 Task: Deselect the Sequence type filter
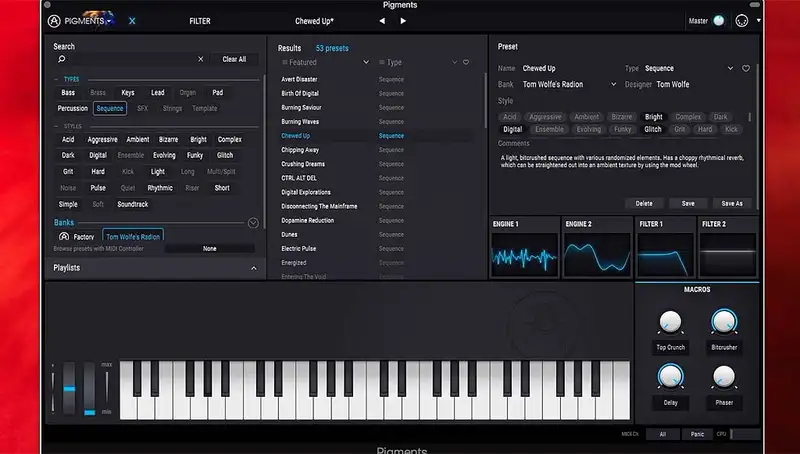[110, 109]
